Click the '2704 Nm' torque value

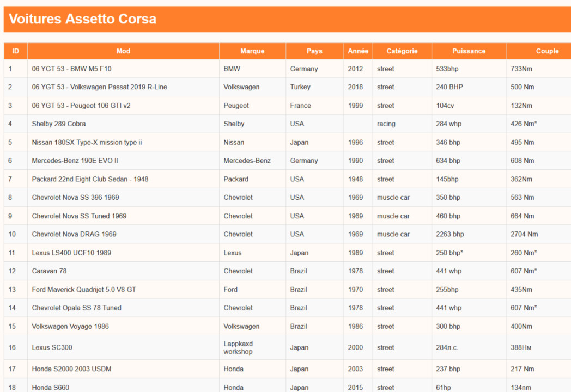(524, 234)
